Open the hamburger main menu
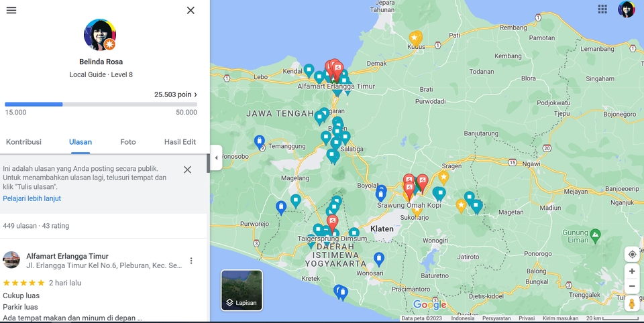This screenshot has width=644, height=323. pyautogui.click(x=11, y=10)
